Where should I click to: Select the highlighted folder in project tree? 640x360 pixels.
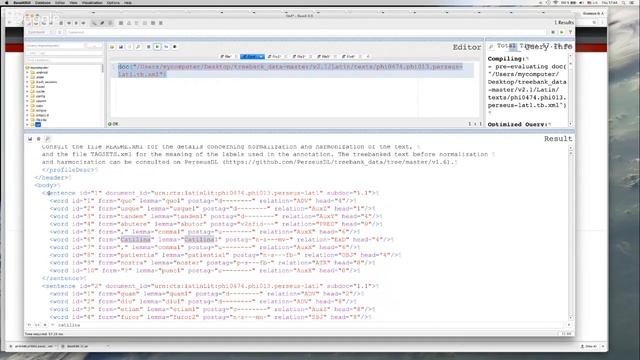click(38, 125)
